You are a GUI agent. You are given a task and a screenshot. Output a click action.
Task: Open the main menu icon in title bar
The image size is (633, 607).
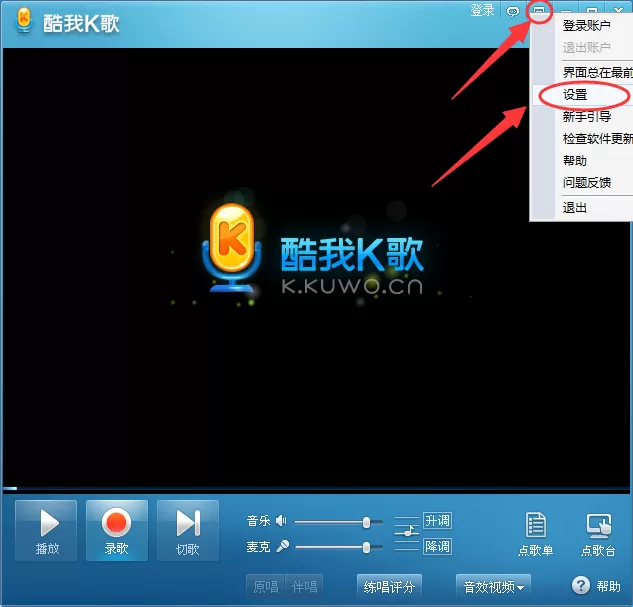[x=539, y=10]
